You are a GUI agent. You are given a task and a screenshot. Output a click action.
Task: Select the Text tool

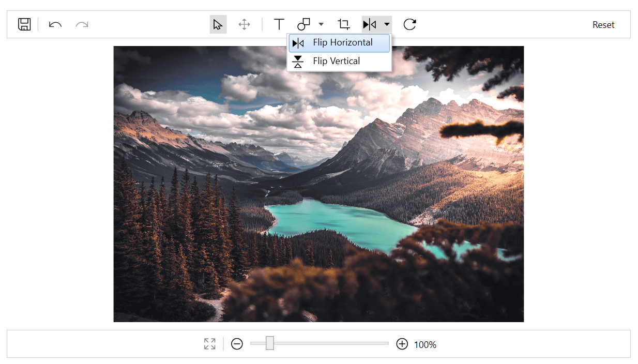pyautogui.click(x=279, y=24)
